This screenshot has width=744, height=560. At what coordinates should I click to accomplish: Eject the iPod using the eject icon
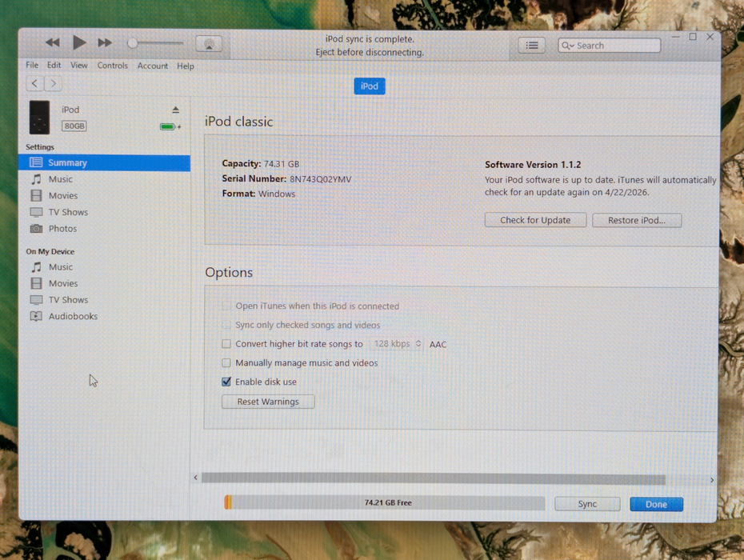click(175, 110)
